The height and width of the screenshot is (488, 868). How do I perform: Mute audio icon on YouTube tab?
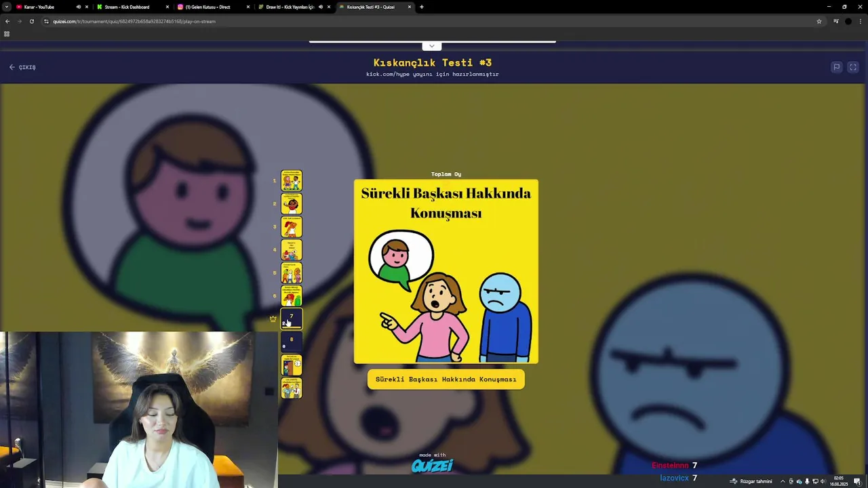coord(78,7)
